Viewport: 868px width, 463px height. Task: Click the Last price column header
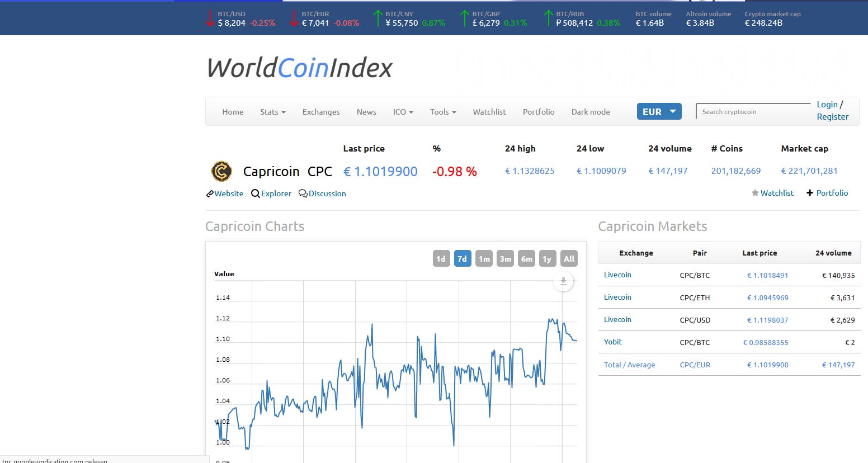(364, 149)
